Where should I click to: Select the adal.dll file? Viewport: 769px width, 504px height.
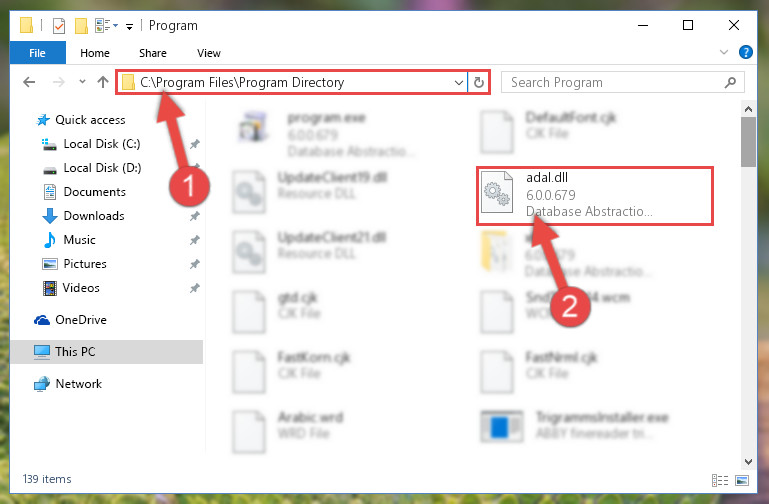594,196
